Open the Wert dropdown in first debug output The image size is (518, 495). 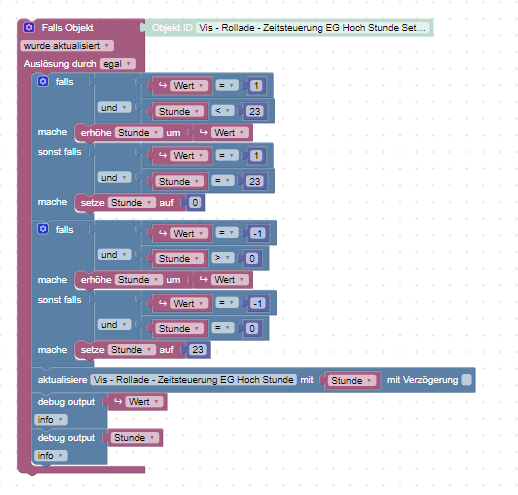144,402
